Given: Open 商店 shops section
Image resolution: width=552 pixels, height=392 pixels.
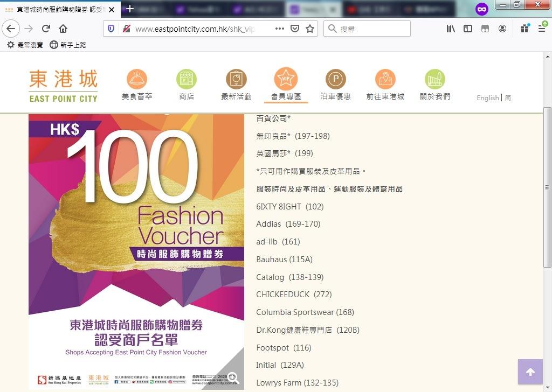Looking at the screenshot, I should (x=187, y=85).
